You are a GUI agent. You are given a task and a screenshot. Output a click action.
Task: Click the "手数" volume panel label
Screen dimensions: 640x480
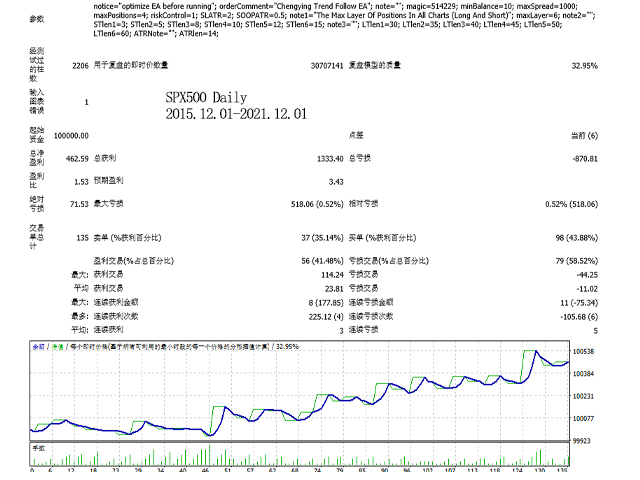[38, 449]
